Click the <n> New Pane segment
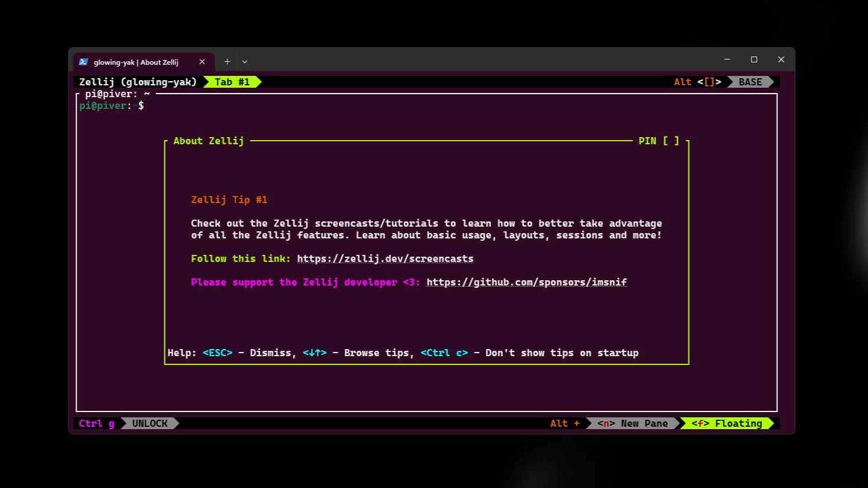This screenshot has width=868, height=488. pyautogui.click(x=632, y=423)
